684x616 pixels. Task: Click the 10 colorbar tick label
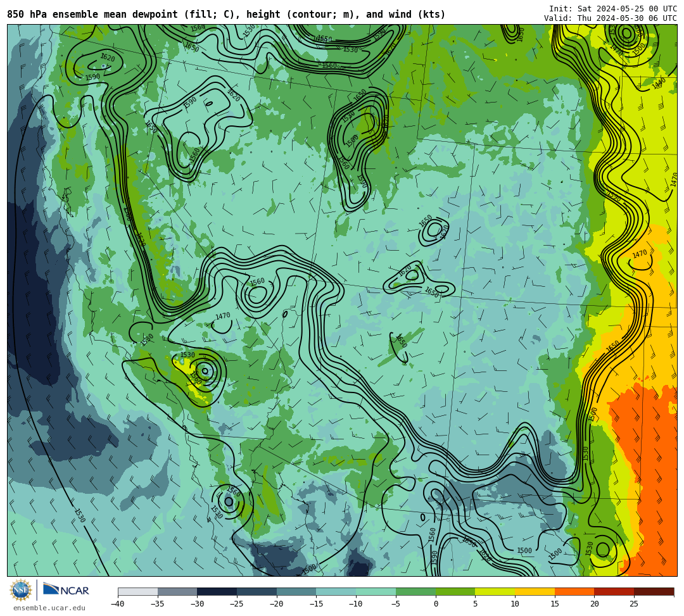pyautogui.click(x=515, y=604)
